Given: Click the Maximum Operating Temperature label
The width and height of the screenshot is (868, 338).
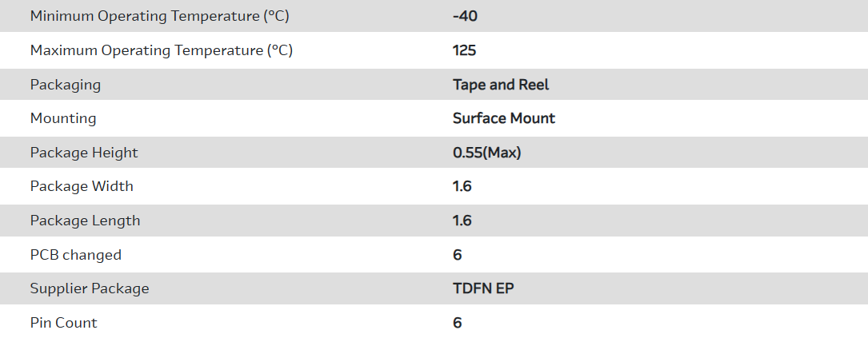Looking at the screenshot, I should click(x=162, y=50).
